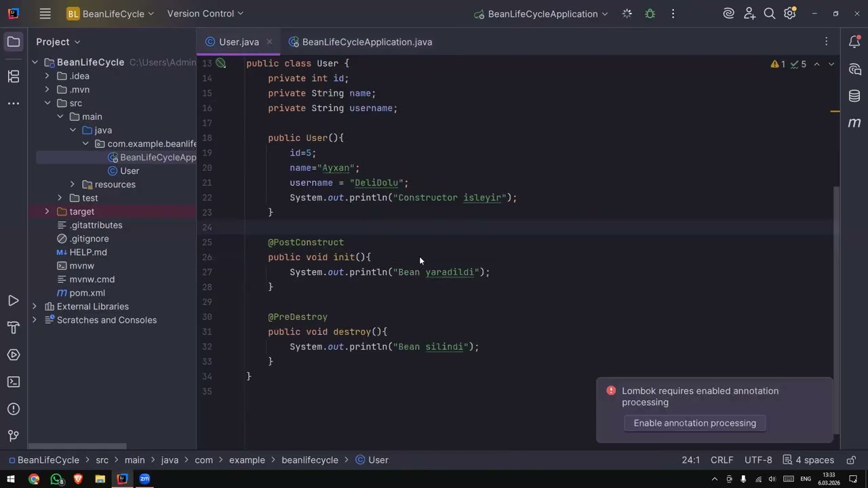Close the User.java tab
Screen dimensions: 868x488
269,42
